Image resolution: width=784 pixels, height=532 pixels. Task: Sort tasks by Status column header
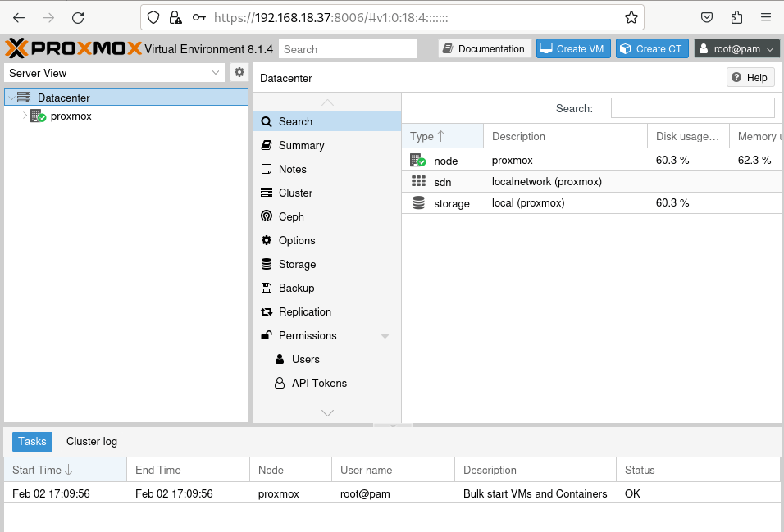tap(698, 470)
